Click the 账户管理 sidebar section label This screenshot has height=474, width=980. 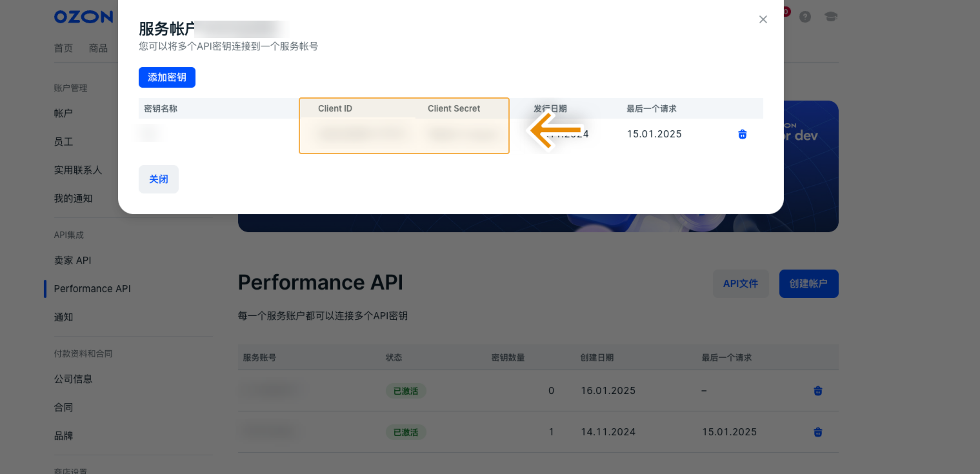pos(70,88)
